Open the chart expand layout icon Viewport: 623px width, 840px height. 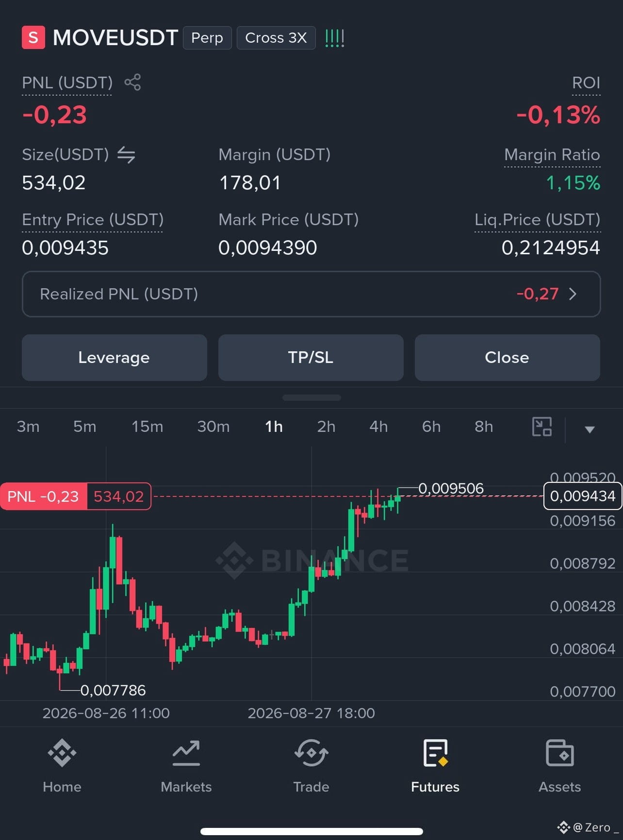(542, 427)
